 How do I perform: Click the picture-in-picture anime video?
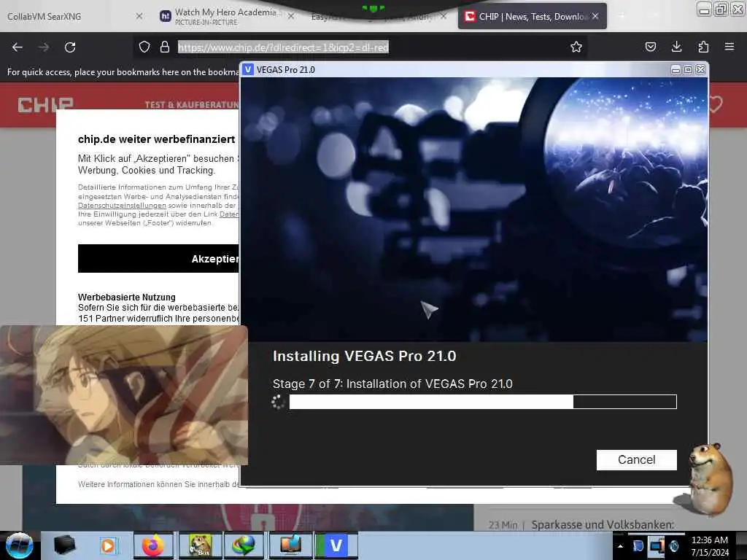click(x=124, y=394)
